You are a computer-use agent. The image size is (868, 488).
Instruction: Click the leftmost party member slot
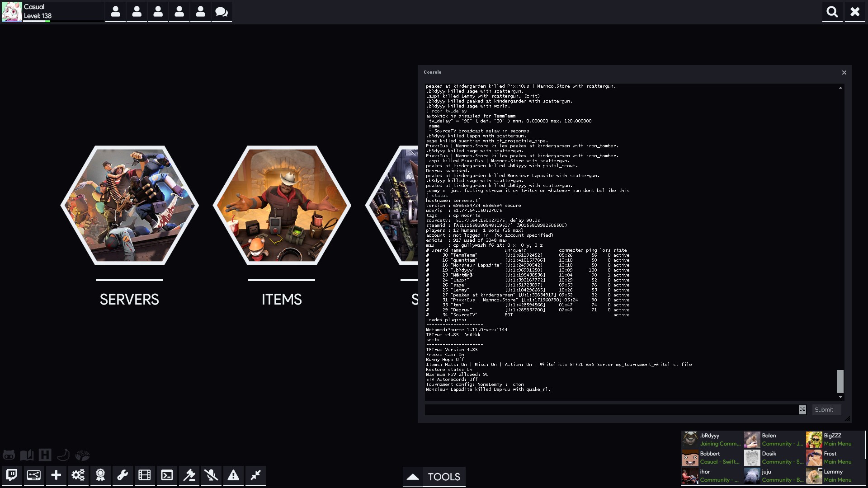click(x=115, y=12)
